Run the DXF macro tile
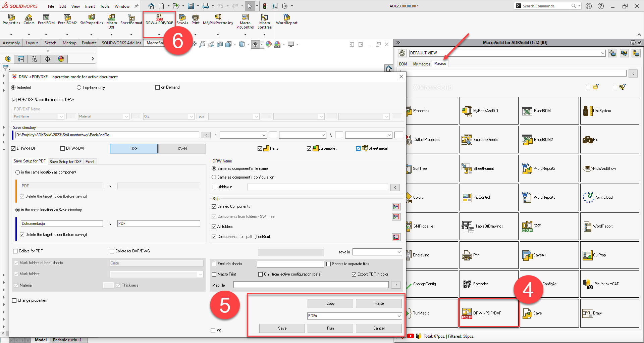 pyautogui.click(x=549, y=226)
